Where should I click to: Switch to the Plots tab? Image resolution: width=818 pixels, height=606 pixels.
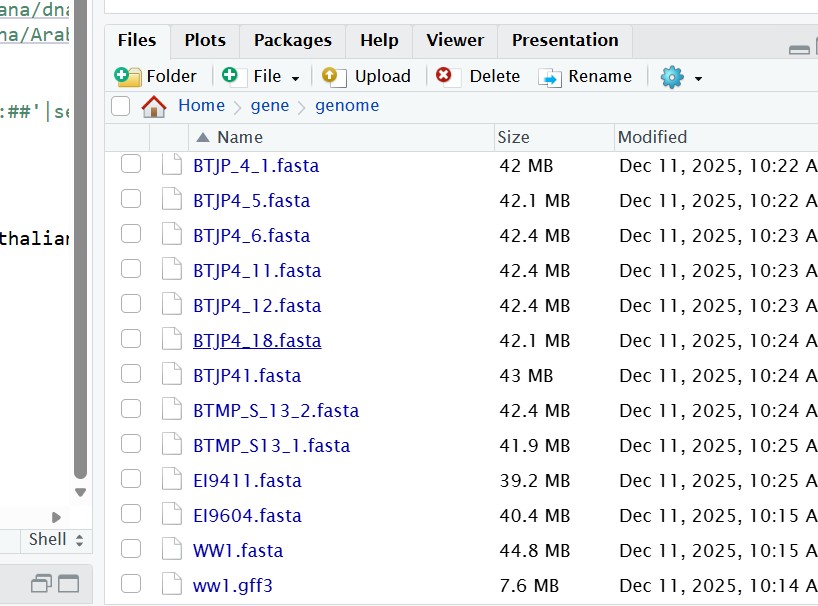(x=205, y=41)
